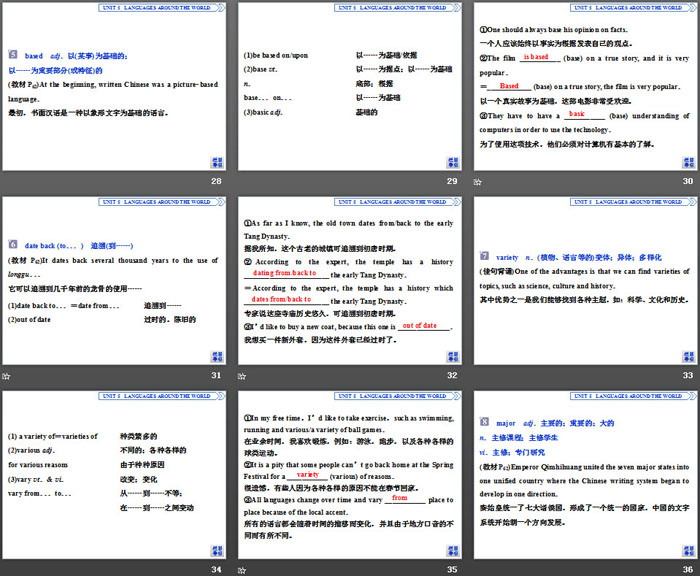This screenshot has width=700, height=576.
Task: Select the slide 33 thumbnail about 'variety'
Action: click(x=585, y=280)
